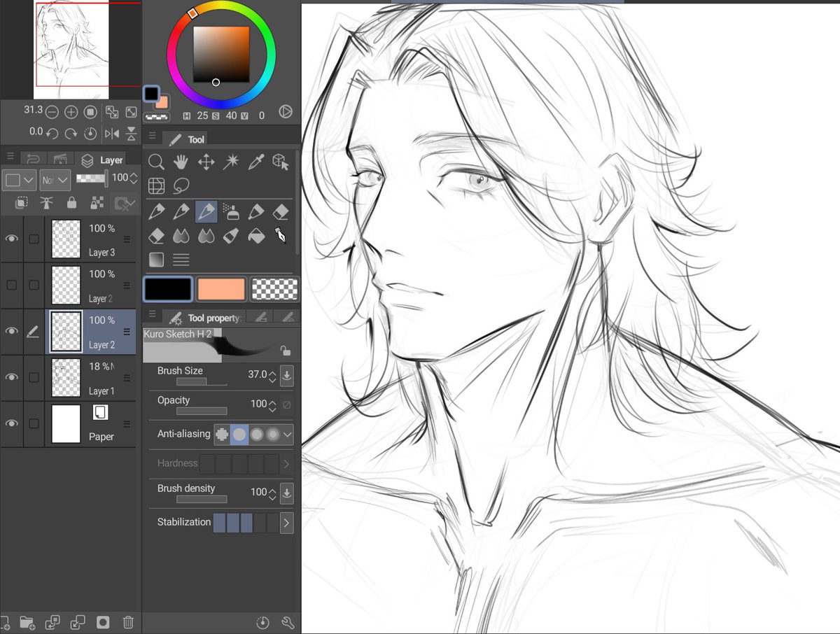Expand the Anti-aliasing options dropdown
This screenshot has height=634, width=840.
point(287,435)
